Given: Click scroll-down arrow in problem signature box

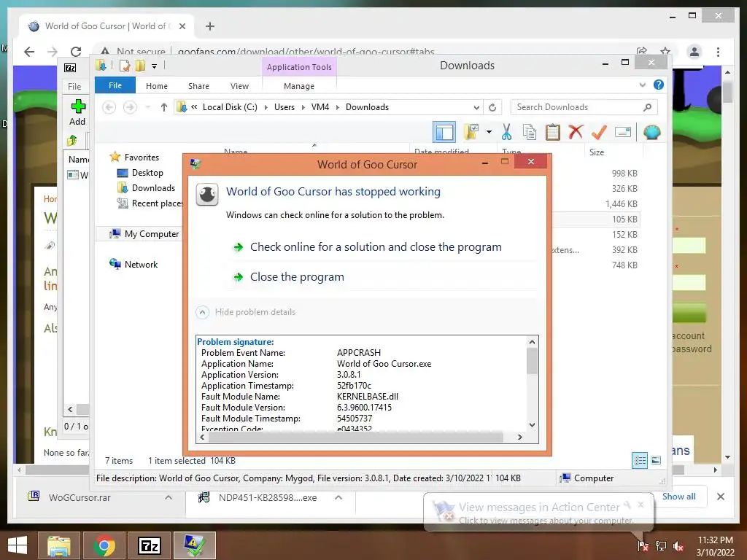Looking at the screenshot, I should tap(532, 425).
